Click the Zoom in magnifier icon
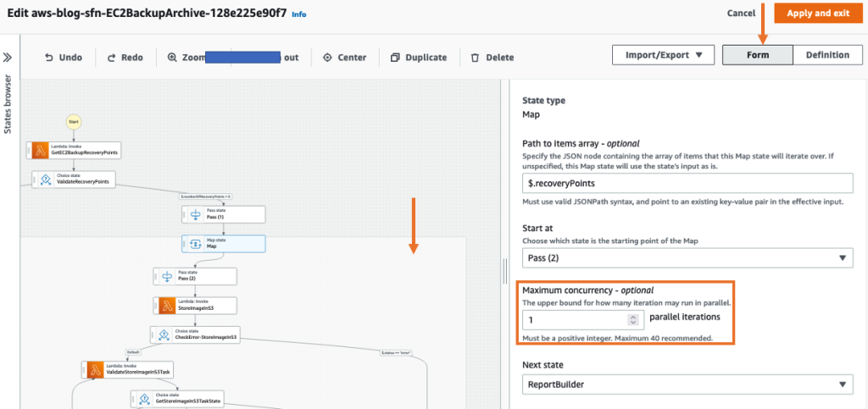Image resolution: width=868 pixels, height=409 pixels. [172, 57]
